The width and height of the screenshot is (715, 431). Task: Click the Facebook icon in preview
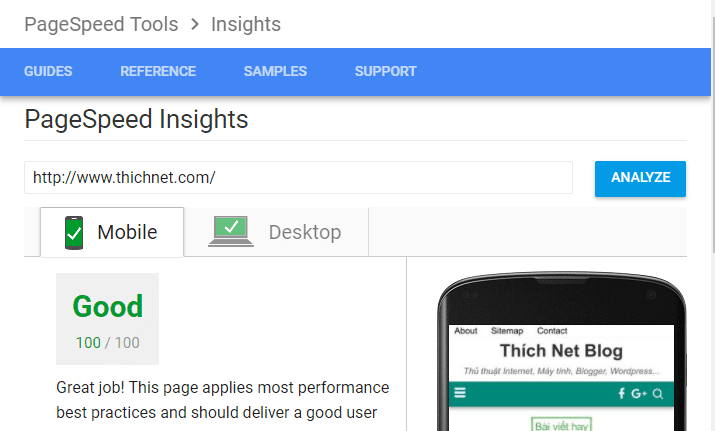[x=621, y=394]
